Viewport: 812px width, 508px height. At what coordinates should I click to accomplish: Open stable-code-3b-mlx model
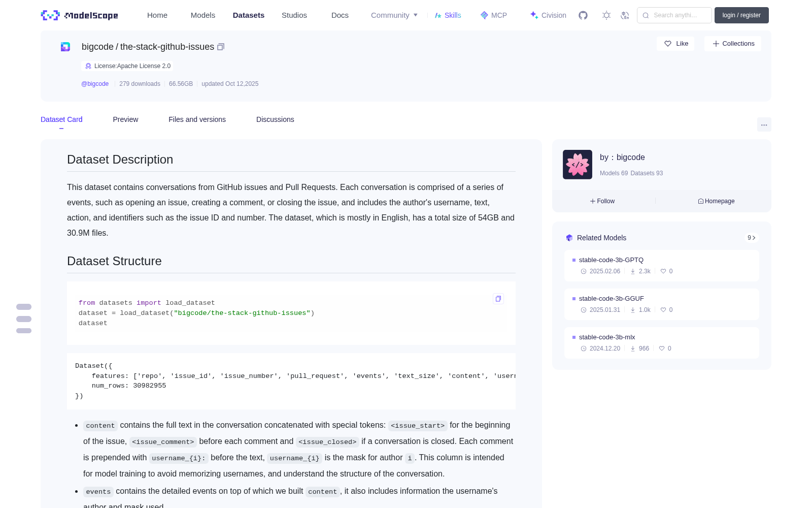pos(607,337)
